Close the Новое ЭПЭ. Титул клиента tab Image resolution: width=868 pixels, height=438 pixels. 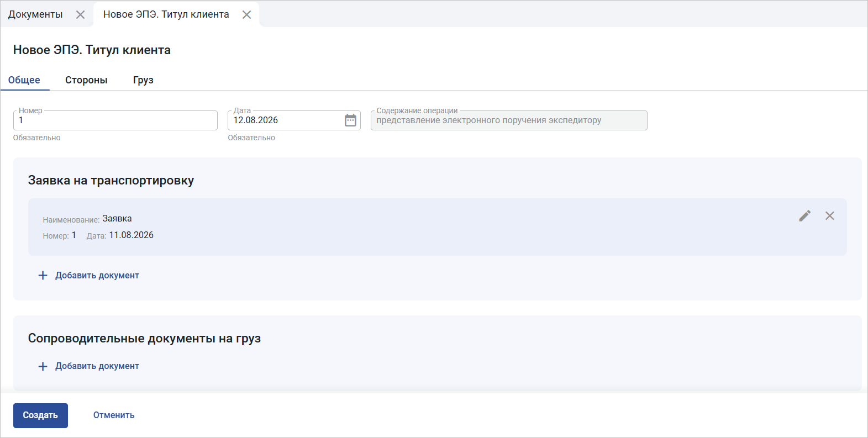tap(247, 15)
